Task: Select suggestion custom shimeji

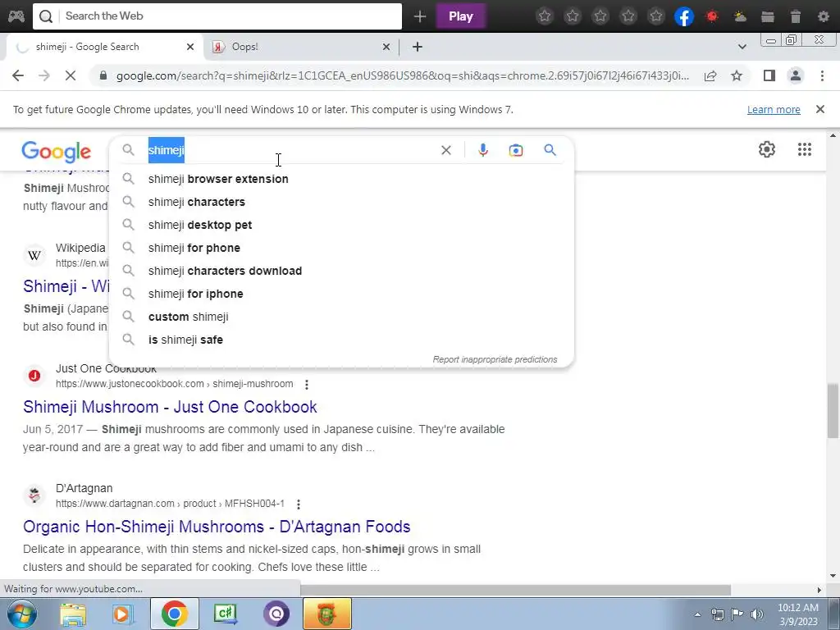Action: (341, 317)
